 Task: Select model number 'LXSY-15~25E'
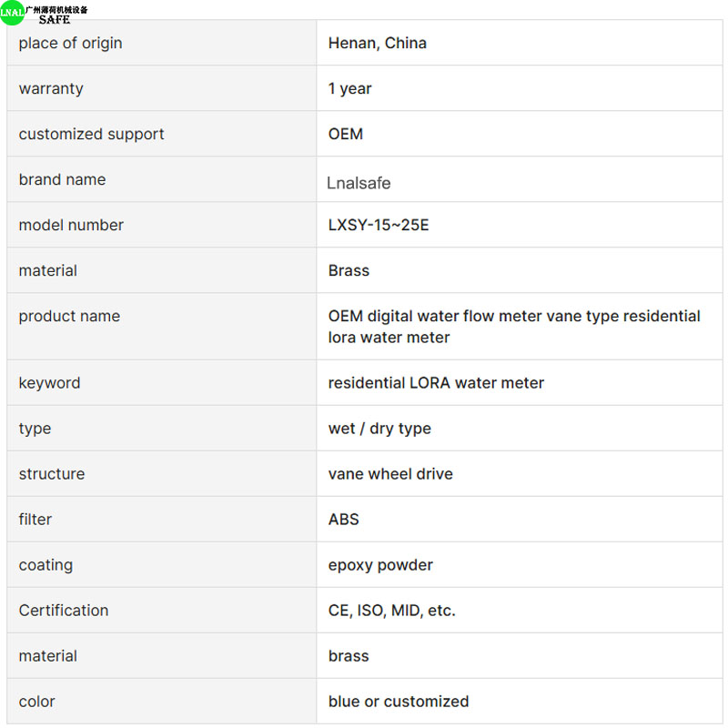(379, 225)
